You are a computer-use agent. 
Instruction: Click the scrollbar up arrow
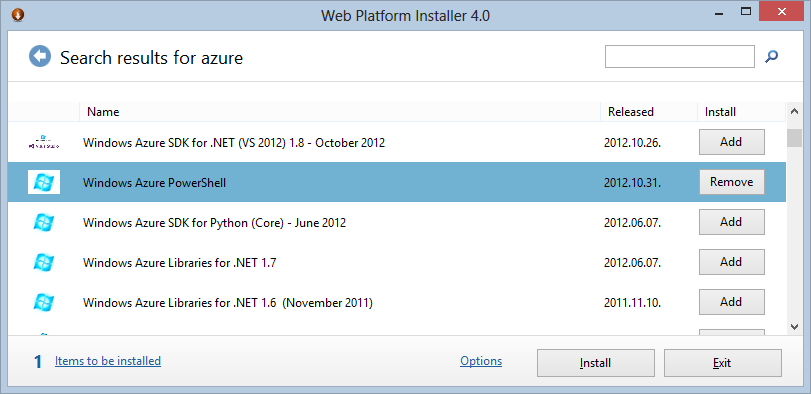point(794,111)
